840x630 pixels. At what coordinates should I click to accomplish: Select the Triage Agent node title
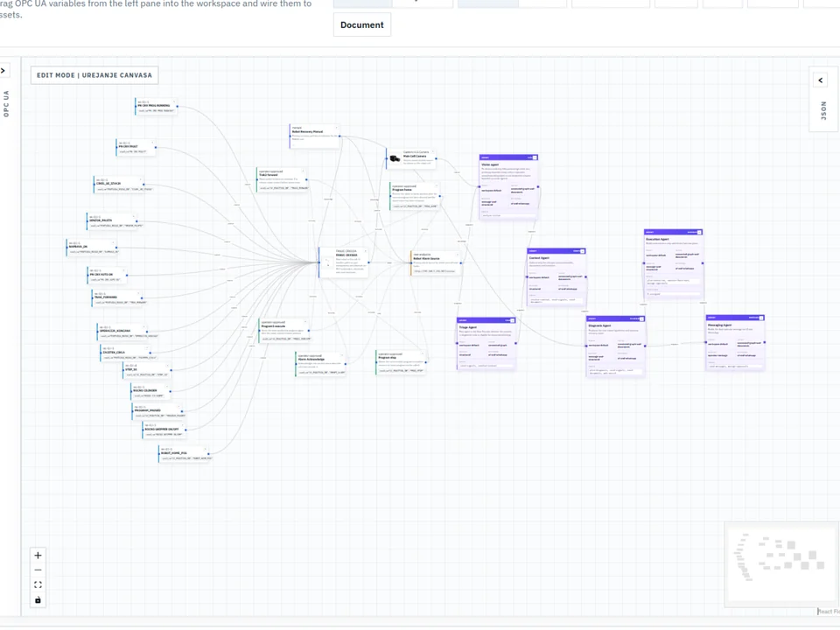467,326
